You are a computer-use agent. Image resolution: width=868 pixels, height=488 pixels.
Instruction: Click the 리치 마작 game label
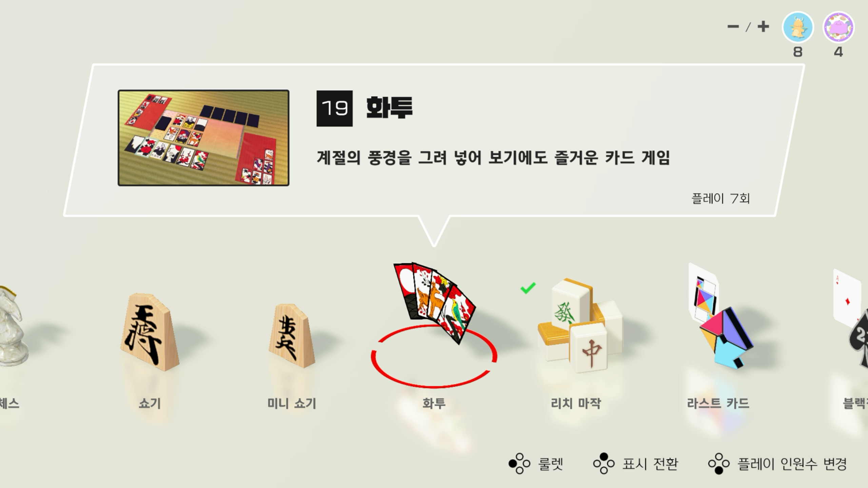point(576,403)
